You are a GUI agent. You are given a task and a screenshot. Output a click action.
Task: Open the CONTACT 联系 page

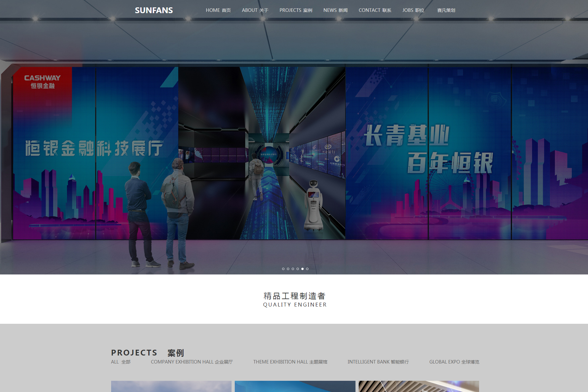[375, 10]
